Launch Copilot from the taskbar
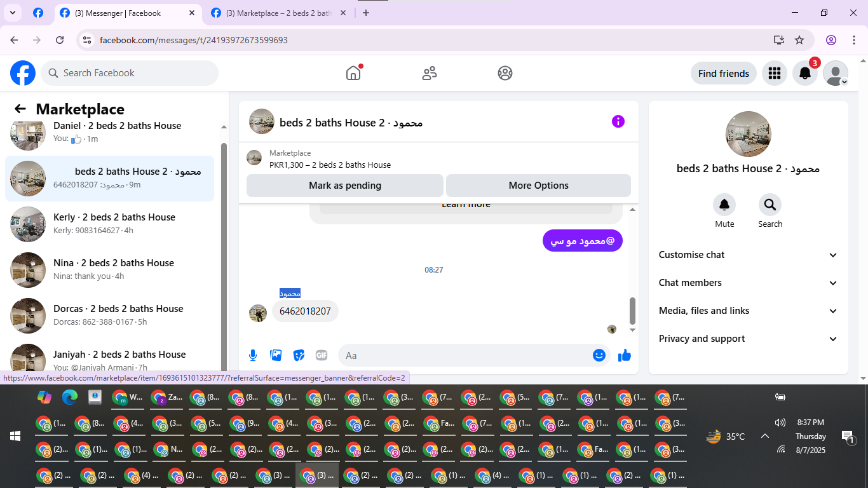 click(44, 397)
